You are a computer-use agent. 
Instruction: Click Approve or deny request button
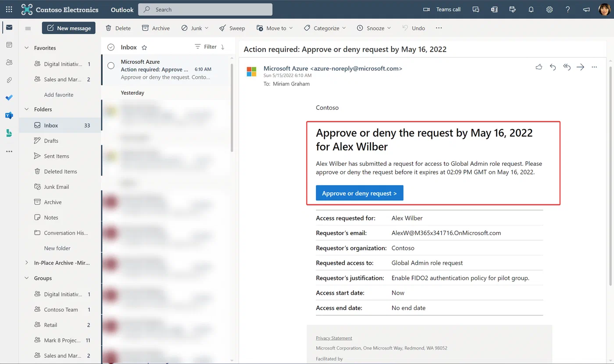coord(360,193)
